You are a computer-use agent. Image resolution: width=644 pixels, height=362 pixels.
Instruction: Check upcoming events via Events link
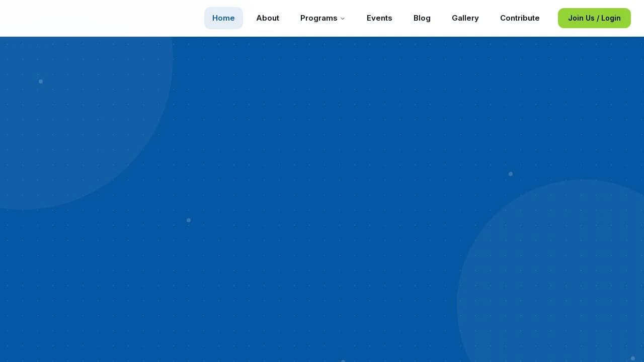[379, 18]
